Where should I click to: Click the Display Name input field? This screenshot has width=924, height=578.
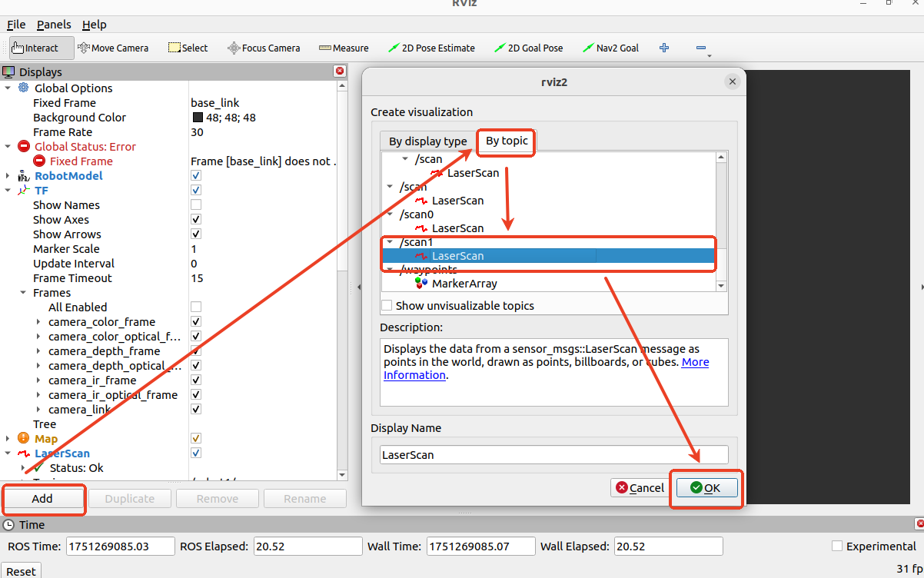point(553,454)
